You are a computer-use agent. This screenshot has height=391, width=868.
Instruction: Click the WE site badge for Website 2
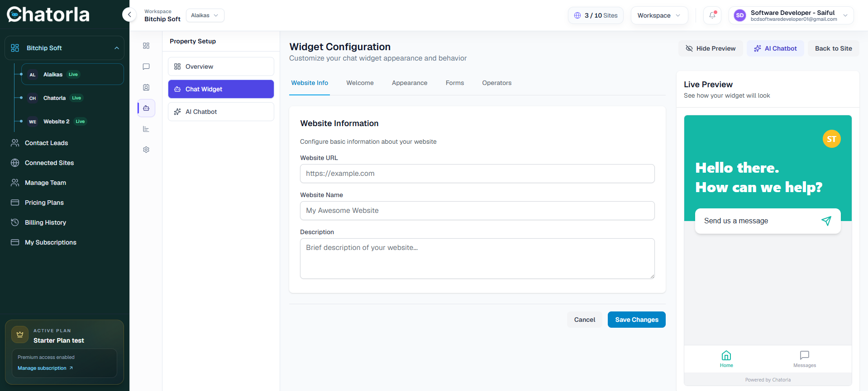click(x=33, y=122)
